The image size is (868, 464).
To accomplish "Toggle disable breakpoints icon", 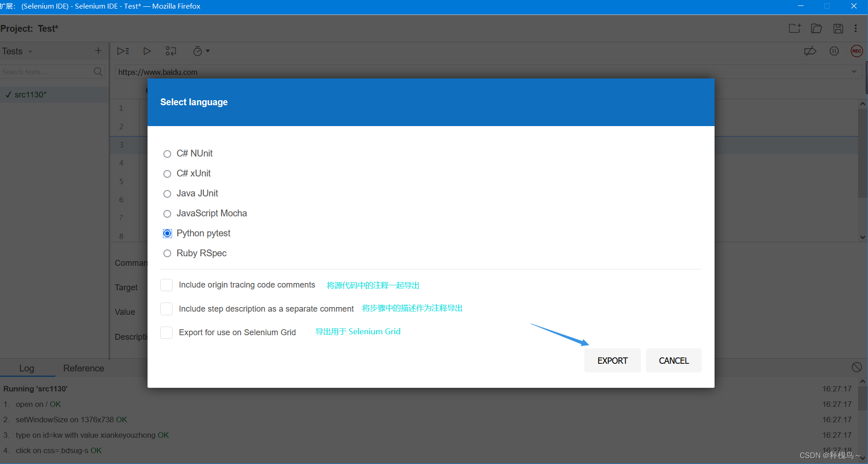I will coord(810,51).
